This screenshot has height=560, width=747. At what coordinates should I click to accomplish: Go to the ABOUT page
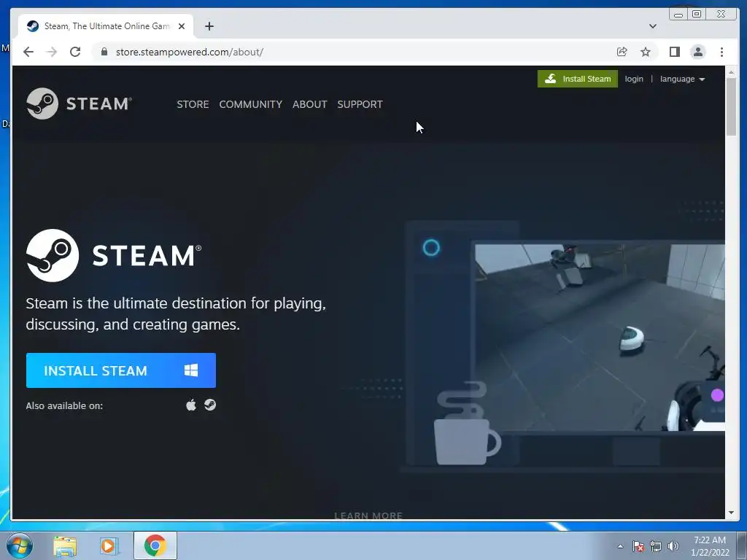(309, 104)
